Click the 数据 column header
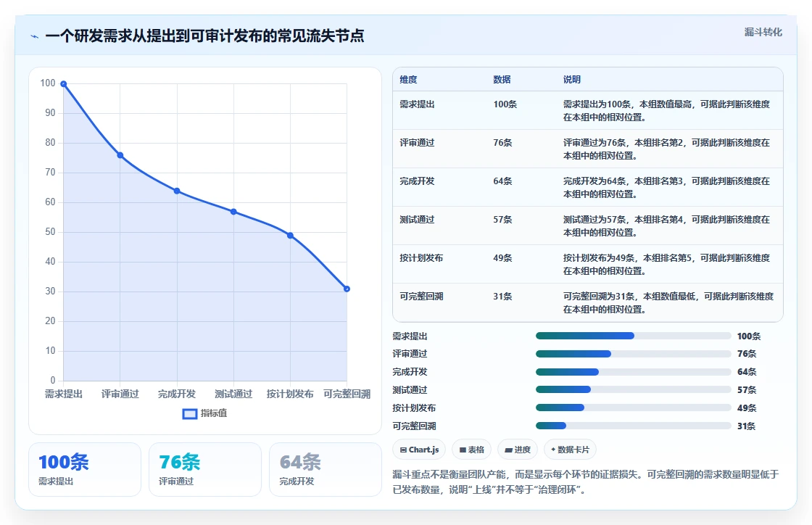 tap(502, 80)
